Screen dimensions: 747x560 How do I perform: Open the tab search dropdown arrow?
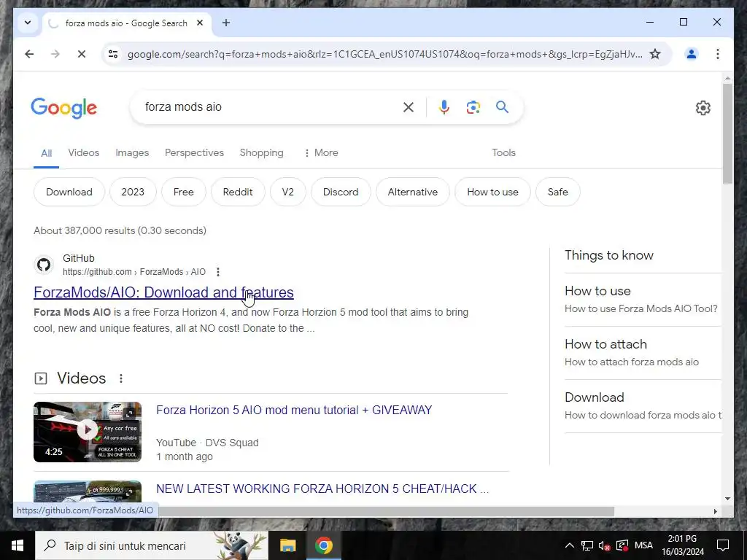[x=28, y=23]
